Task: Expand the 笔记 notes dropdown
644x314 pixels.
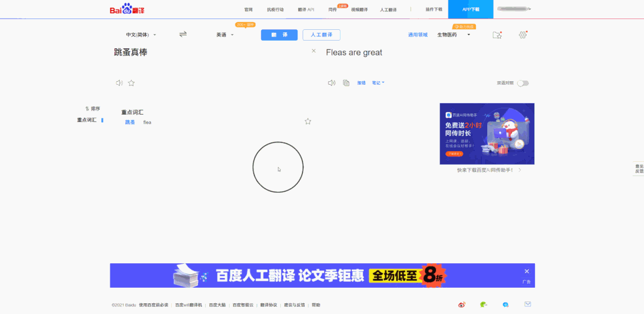Action: (378, 83)
